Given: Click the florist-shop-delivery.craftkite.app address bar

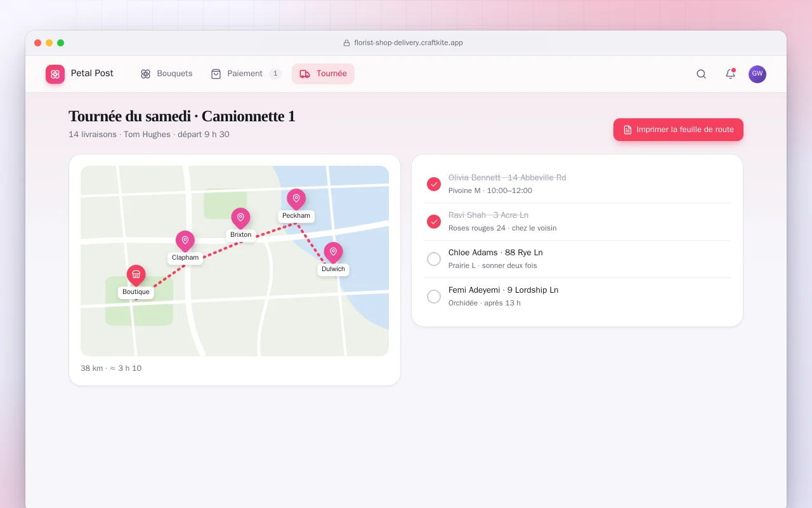Looking at the screenshot, I should pos(403,43).
